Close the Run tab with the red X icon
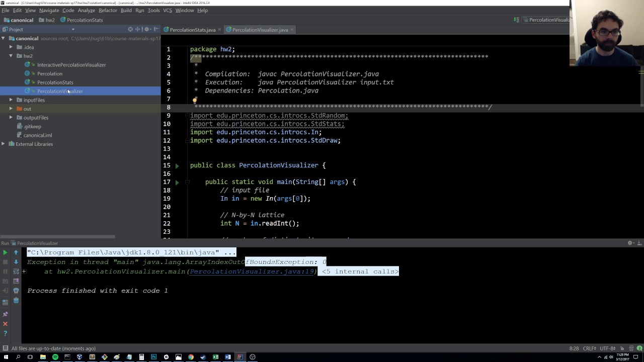The height and width of the screenshot is (362, 644). point(5,324)
